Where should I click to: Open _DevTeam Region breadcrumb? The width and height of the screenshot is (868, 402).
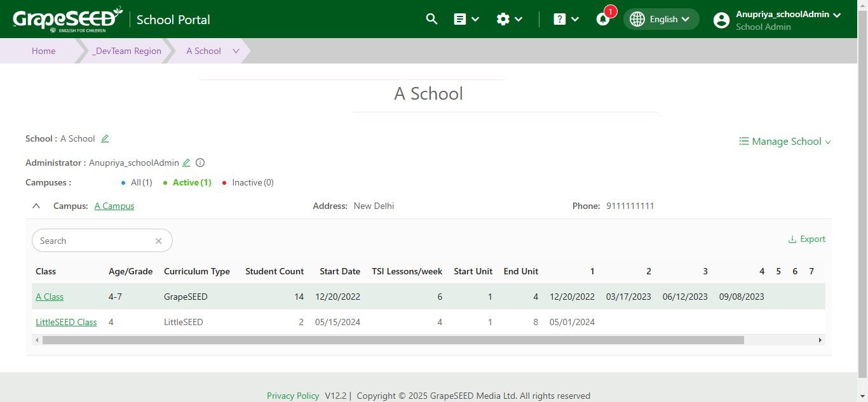click(x=126, y=51)
